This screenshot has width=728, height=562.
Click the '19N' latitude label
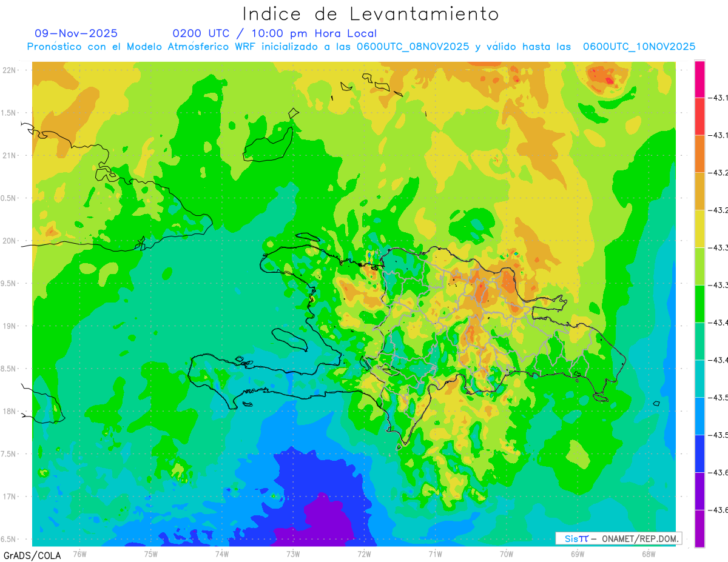(9, 326)
